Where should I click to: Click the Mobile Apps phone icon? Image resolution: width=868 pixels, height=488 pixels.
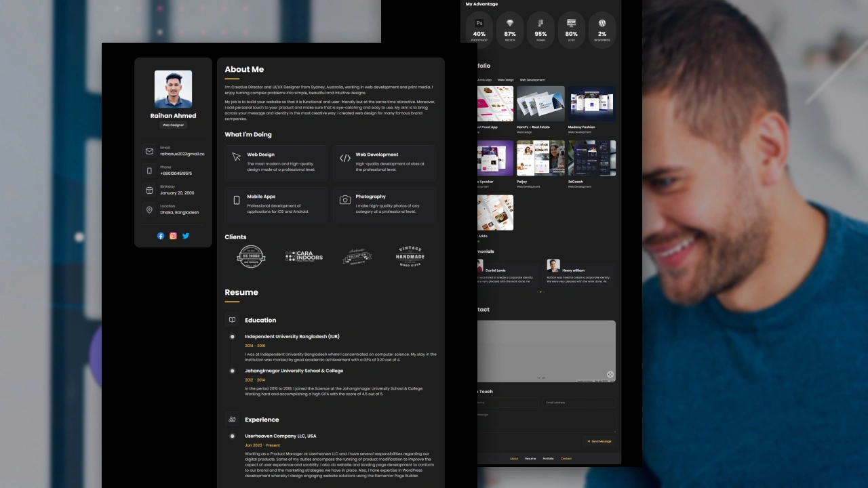pos(237,200)
